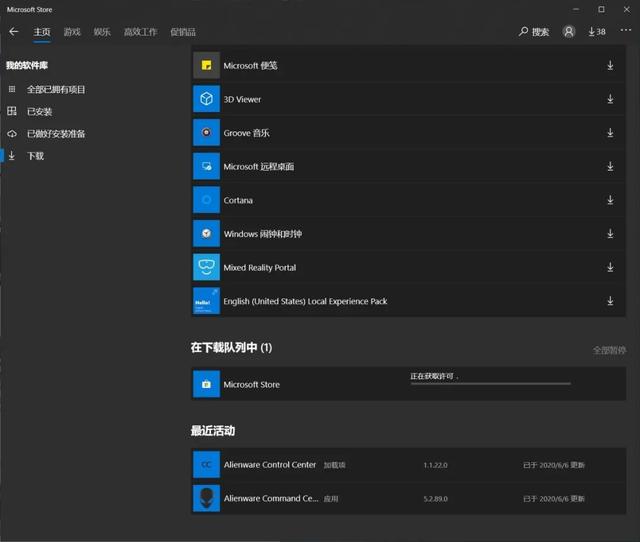Go back with the back arrow

pos(13,31)
